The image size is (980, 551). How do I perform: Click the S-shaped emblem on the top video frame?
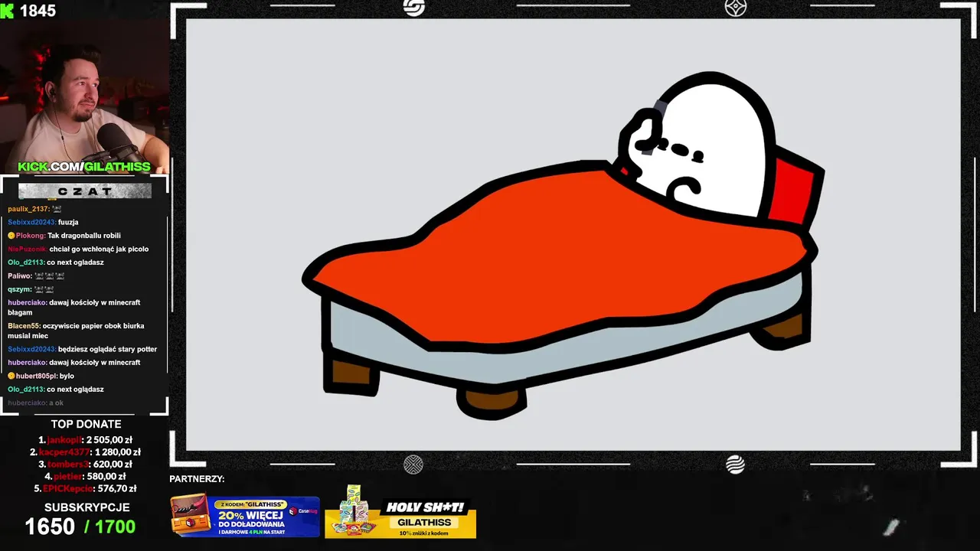coord(413,8)
